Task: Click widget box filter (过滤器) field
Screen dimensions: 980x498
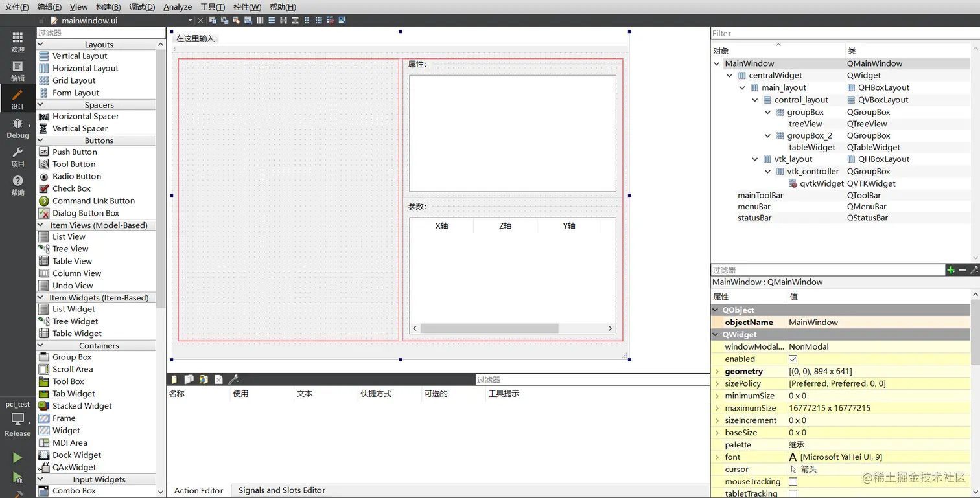Action: click(100, 32)
